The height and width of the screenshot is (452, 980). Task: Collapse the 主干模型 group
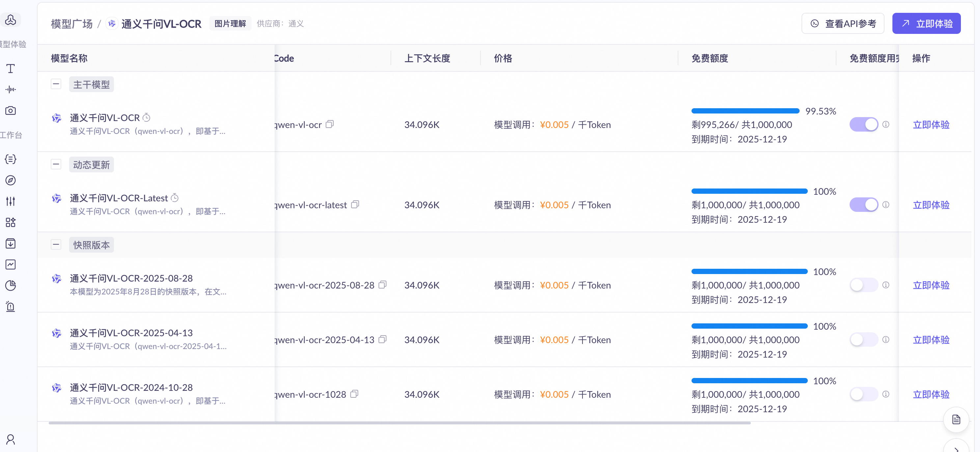tap(56, 84)
